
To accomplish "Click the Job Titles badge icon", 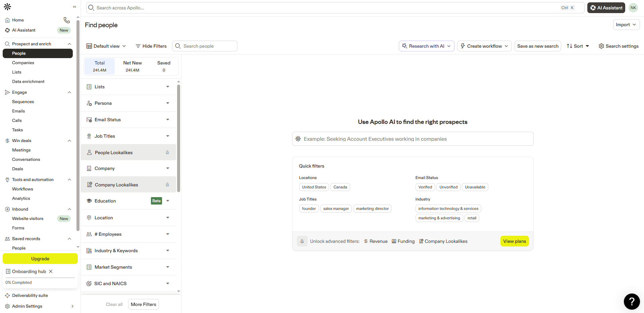I will click(89, 136).
